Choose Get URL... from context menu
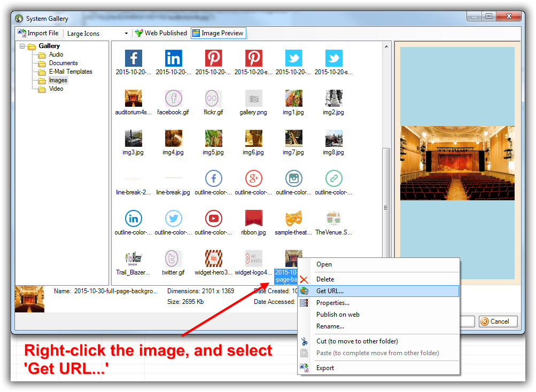 point(330,291)
